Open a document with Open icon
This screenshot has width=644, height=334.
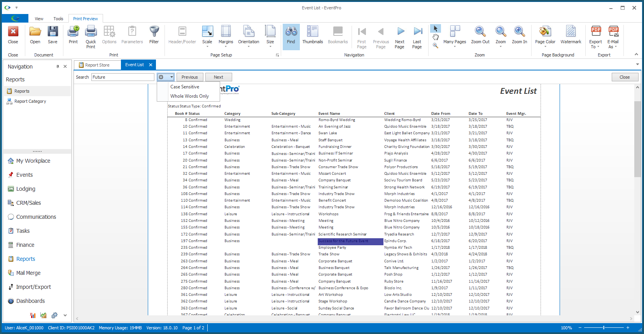(35, 35)
